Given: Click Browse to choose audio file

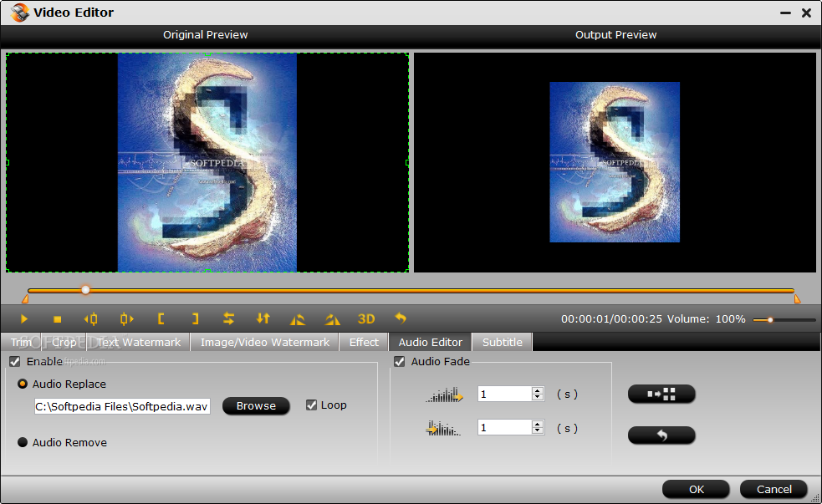Looking at the screenshot, I should (x=256, y=405).
